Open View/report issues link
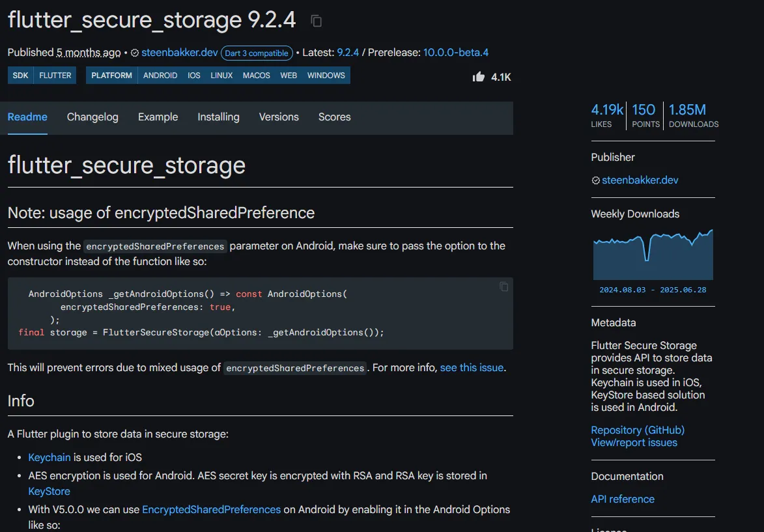 634,443
